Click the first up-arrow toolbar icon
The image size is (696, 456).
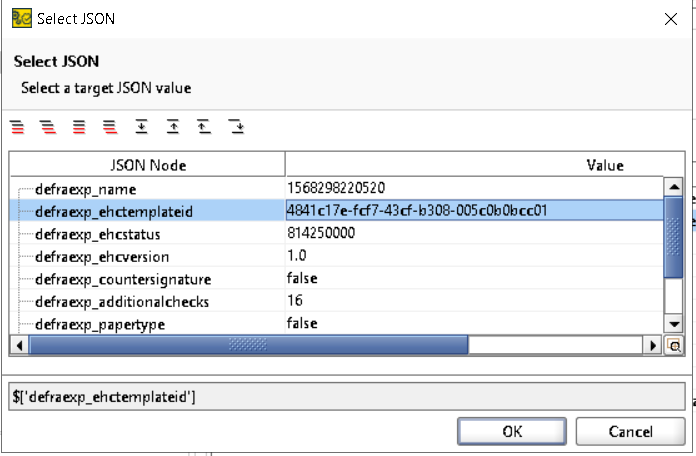173,127
